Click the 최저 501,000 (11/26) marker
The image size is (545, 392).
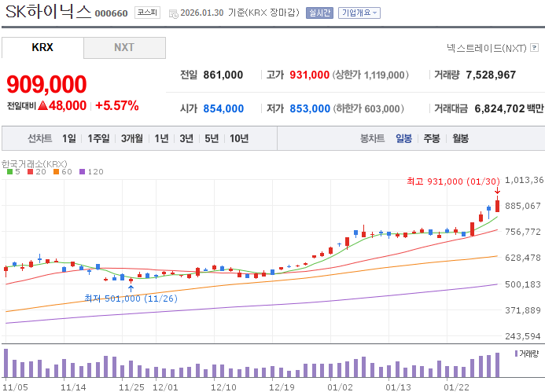(131, 299)
